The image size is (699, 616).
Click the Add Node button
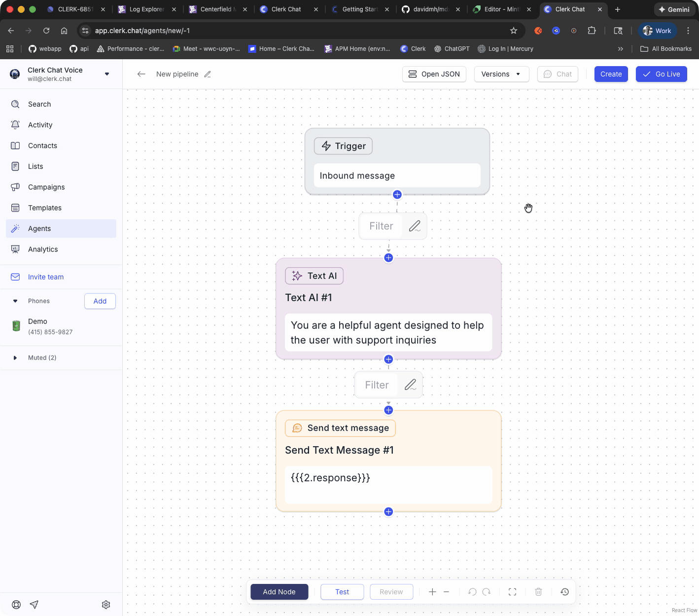(279, 592)
